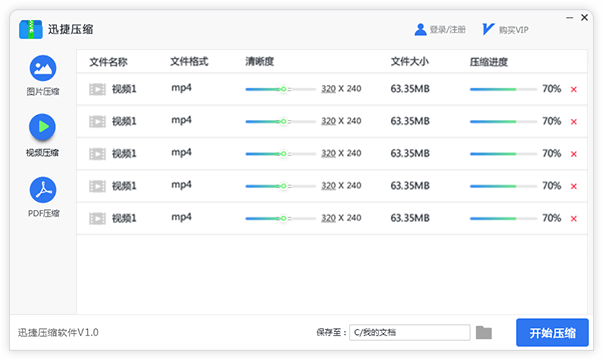
Task: Click the 迅捷压缩 app logo
Action: tap(31, 29)
